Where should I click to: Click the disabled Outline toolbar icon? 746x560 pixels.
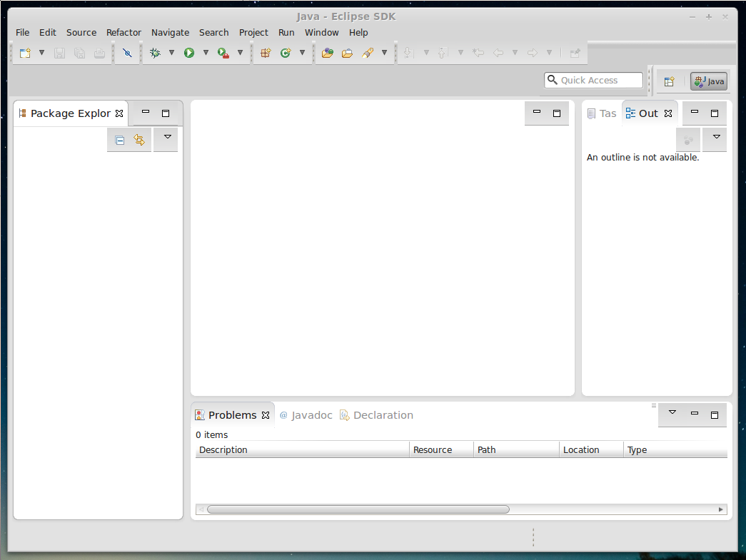click(x=688, y=141)
